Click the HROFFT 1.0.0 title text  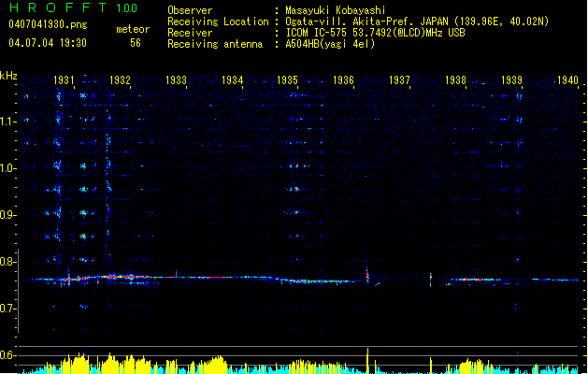(74, 7)
